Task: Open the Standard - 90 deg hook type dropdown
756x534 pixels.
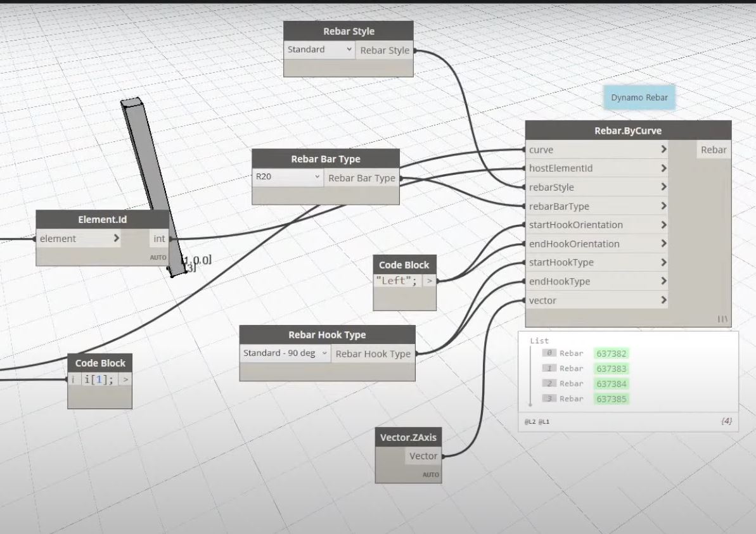Action: point(285,353)
